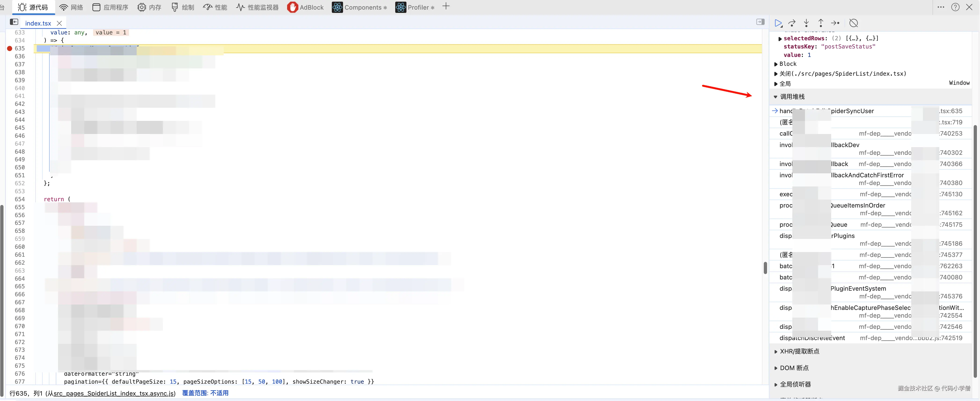
Task: Open the DevTools help icon
Action: tap(955, 7)
